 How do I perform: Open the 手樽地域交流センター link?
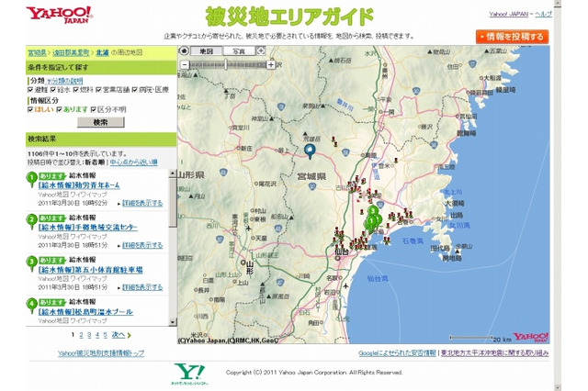pyautogui.click(x=88, y=228)
